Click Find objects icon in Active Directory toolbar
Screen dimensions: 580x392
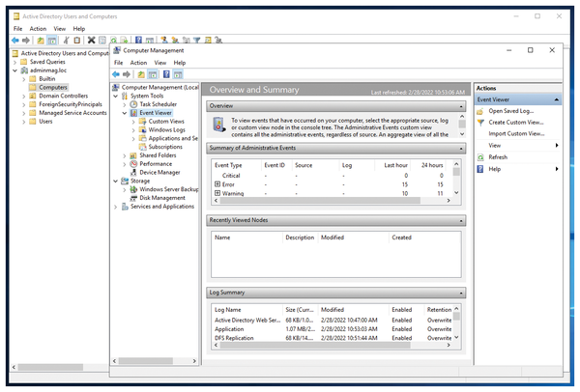[208, 41]
